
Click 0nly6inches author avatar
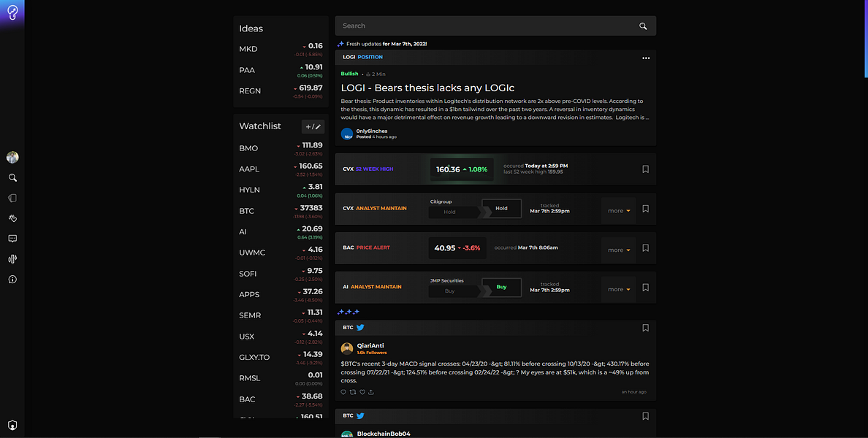(347, 134)
